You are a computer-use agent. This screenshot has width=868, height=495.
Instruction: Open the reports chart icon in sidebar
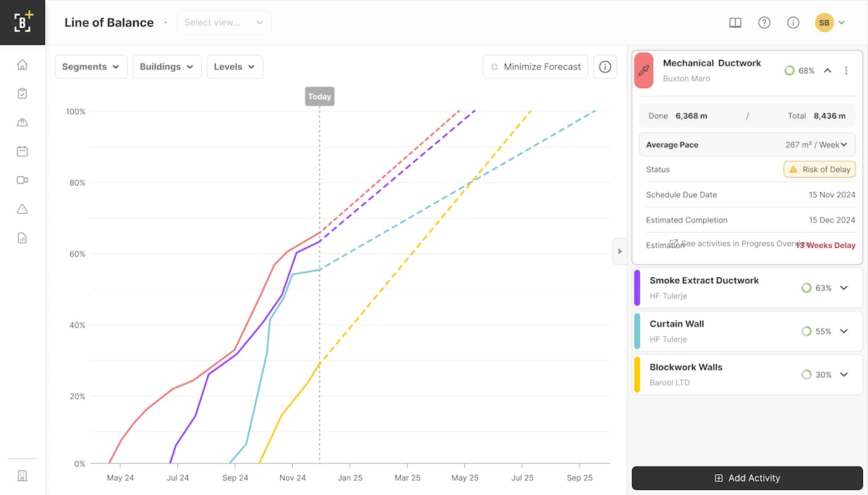22,238
